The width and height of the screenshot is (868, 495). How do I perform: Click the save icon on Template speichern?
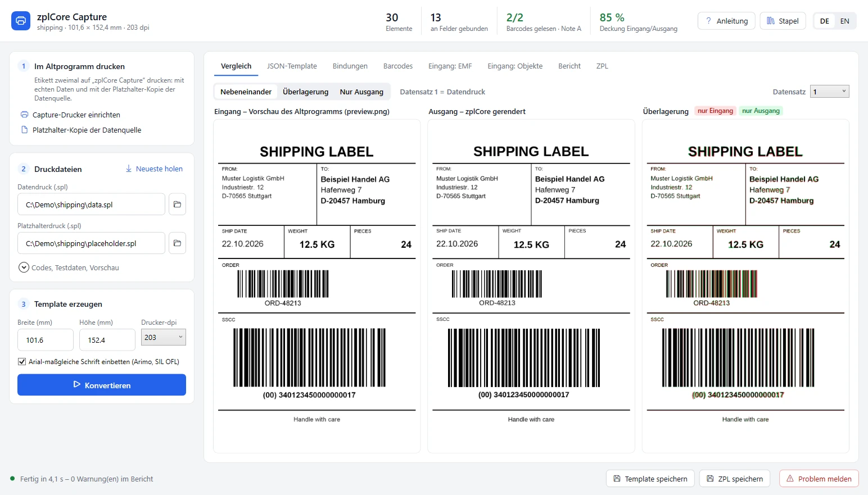[x=617, y=479]
